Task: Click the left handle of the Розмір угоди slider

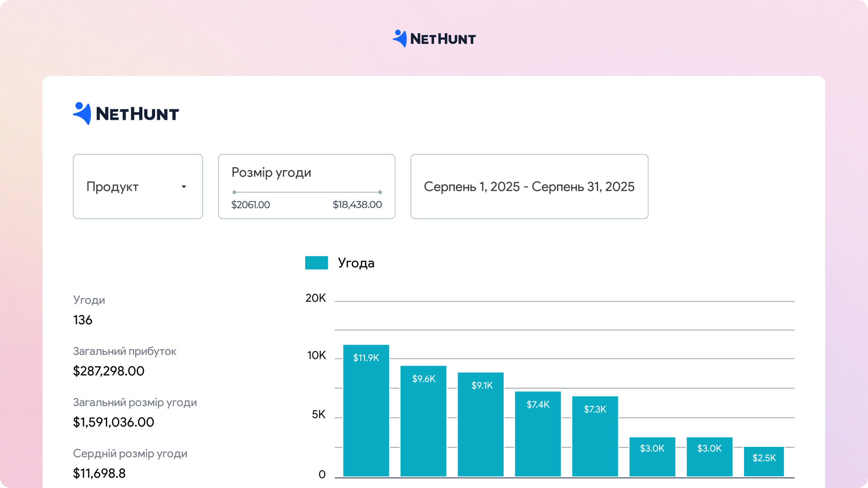Action: [234, 192]
